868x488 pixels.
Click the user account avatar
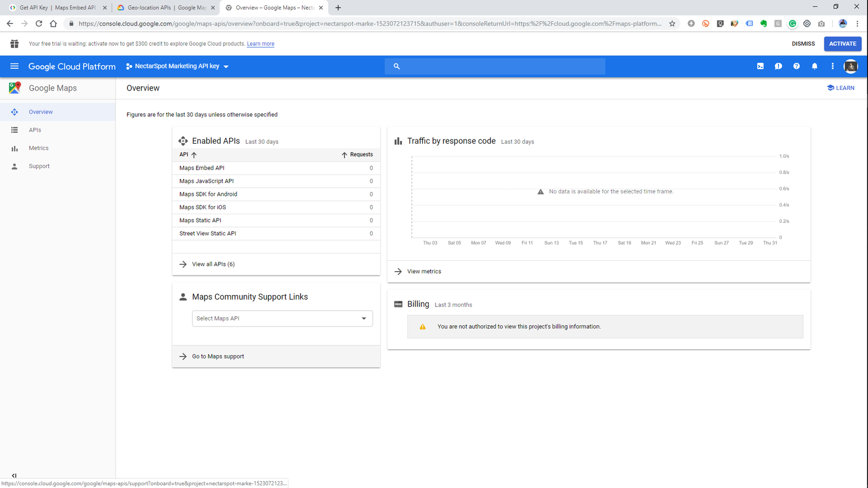coord(850,66)
